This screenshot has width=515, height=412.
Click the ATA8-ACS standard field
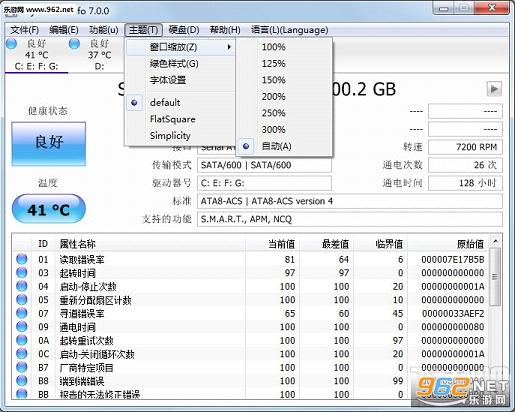coord(350,201)
